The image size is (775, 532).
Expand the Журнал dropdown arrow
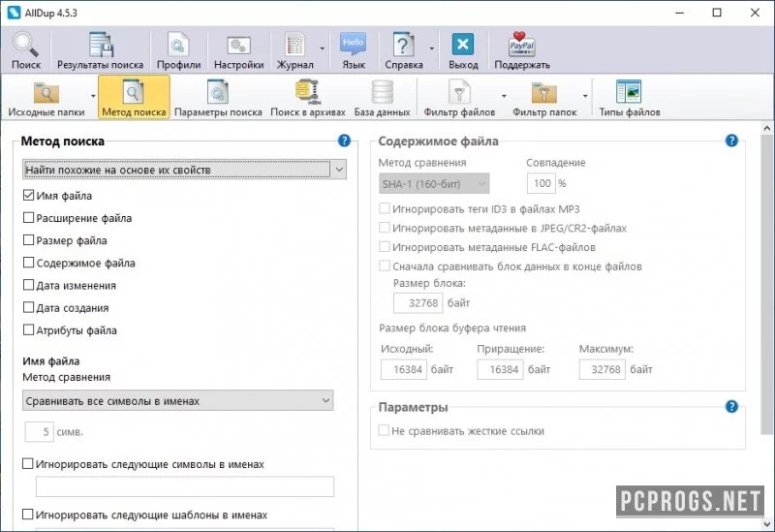(x=323, y=48)
